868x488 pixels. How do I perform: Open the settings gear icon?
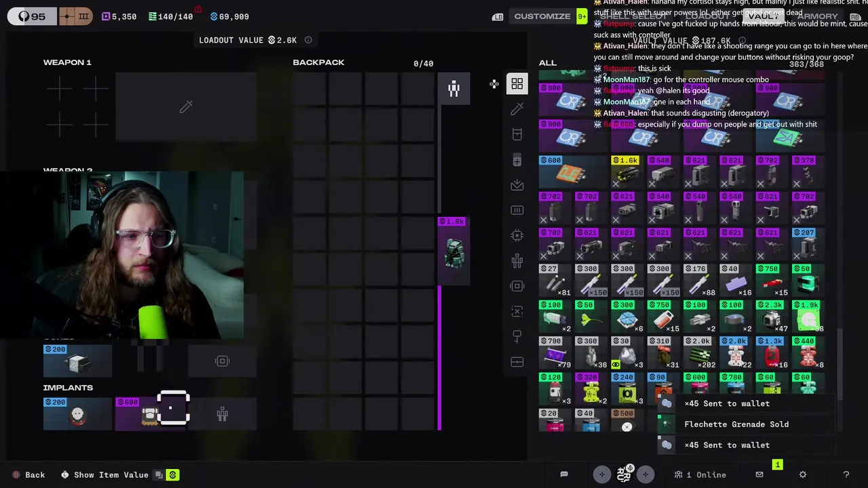pos(803,474)
